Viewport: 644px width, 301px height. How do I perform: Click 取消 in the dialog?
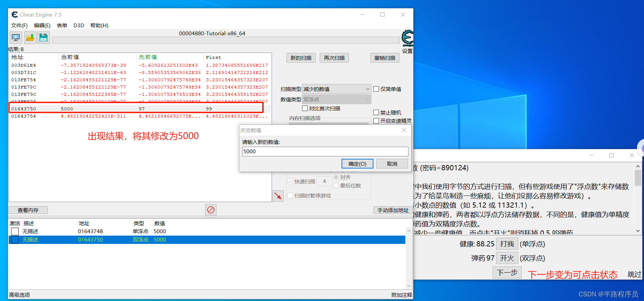pos(392,164)
